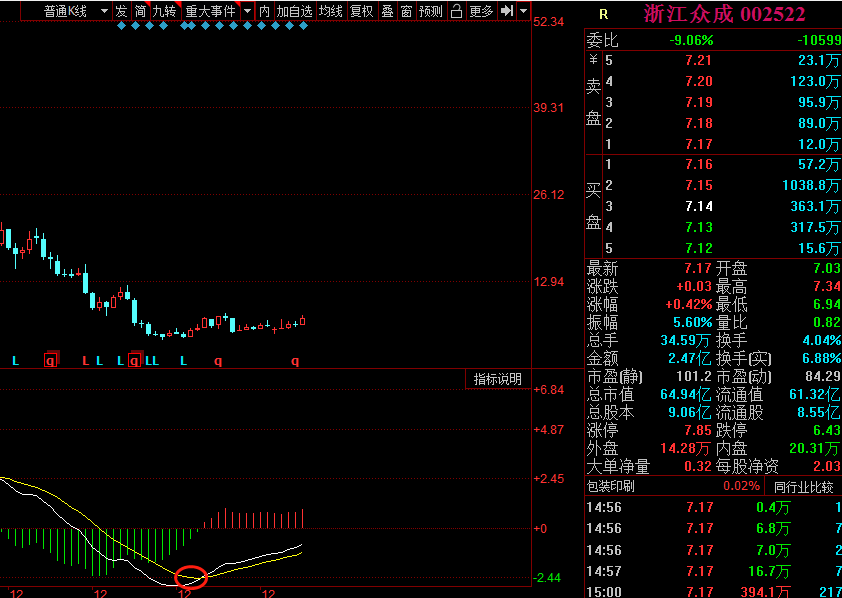Viewport: 842px width, 598px height.
Task: Toggle the 九转 indicator
Action: 164,11
